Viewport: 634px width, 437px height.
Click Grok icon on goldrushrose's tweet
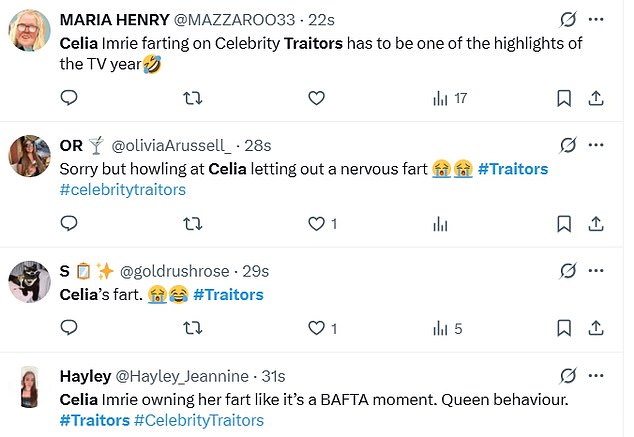tap(568, 271)
